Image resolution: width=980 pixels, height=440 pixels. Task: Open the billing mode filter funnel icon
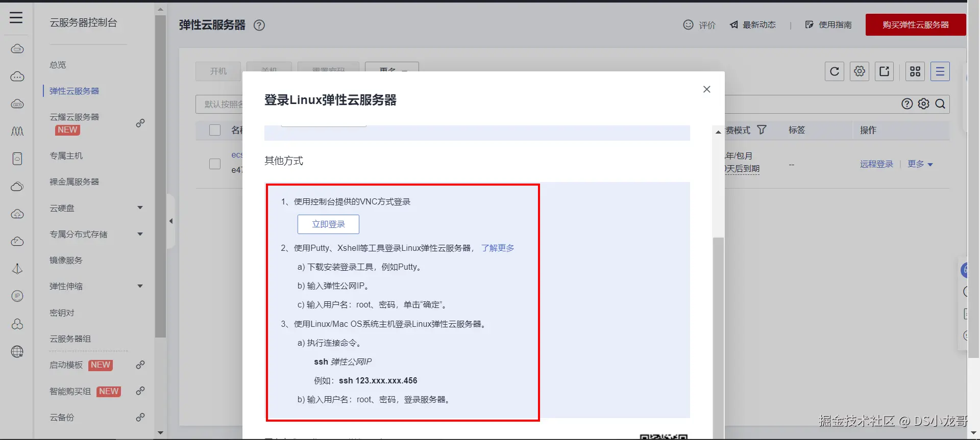[762, 130]
